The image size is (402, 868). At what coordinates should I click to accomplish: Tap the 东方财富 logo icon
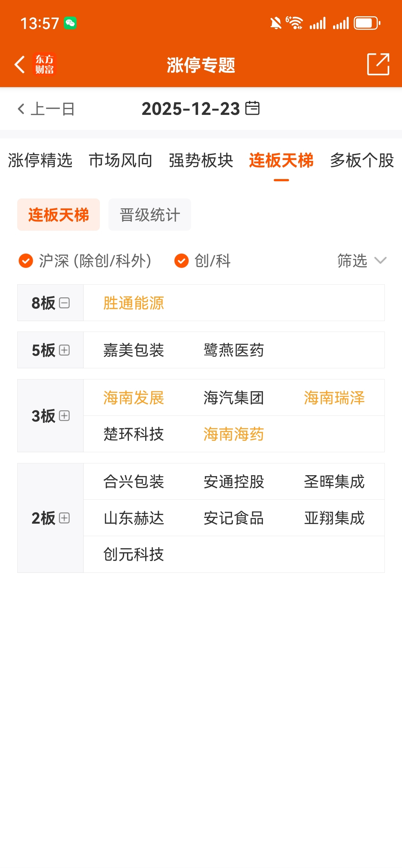coord(44,64)
